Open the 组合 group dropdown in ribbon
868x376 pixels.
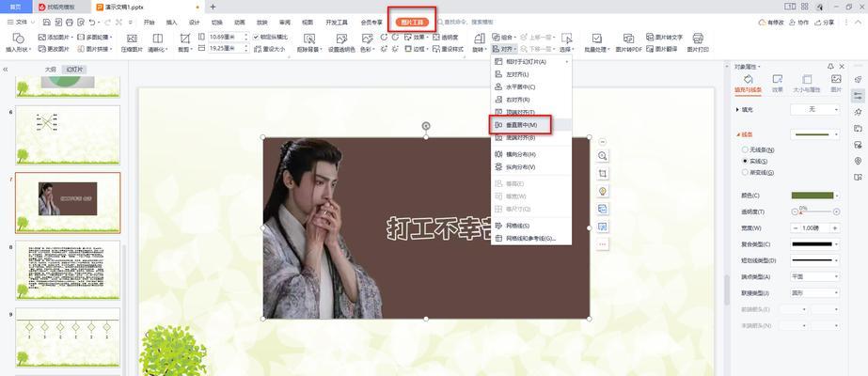point(504,37)
